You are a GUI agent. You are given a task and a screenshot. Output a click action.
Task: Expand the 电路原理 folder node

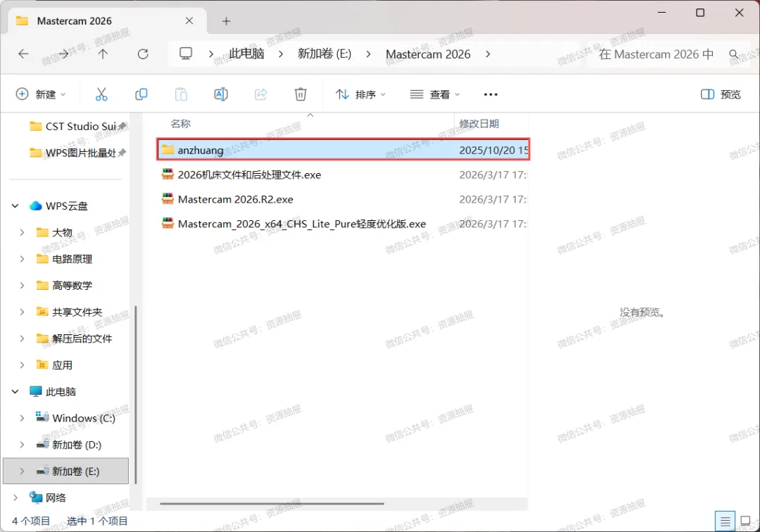click(22, 259)
